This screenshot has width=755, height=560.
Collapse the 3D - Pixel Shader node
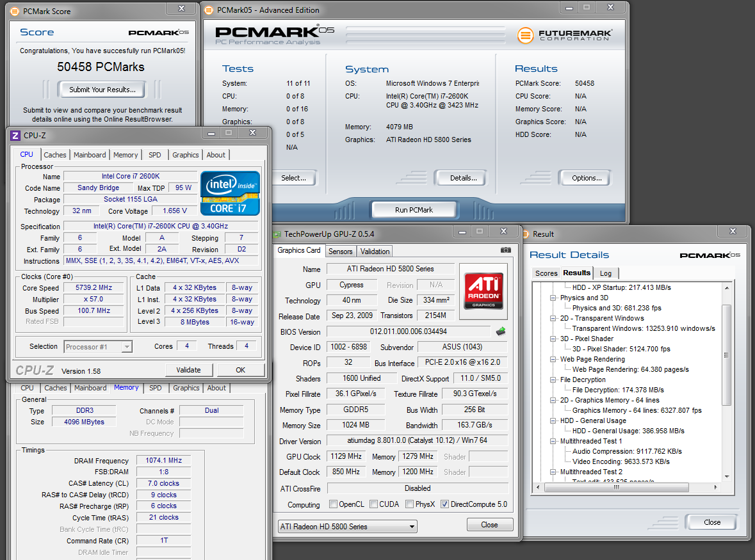553,339
